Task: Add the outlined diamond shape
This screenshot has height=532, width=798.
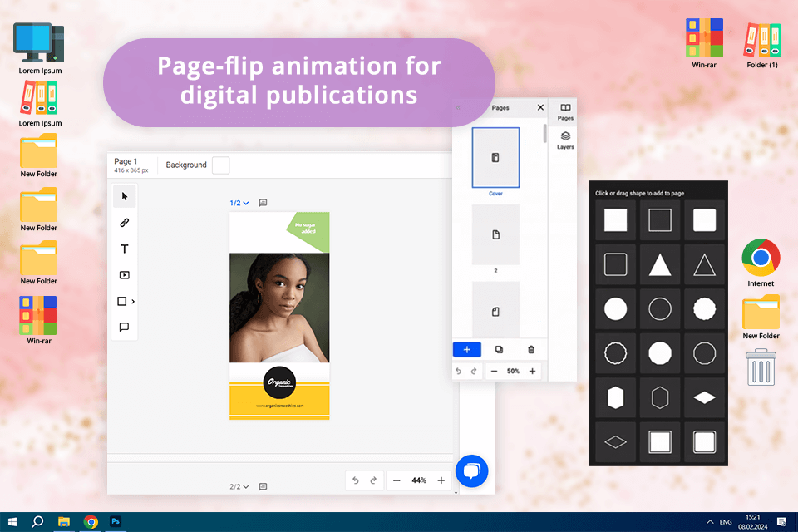Action: pyautogui.click(x=615, y=442)
